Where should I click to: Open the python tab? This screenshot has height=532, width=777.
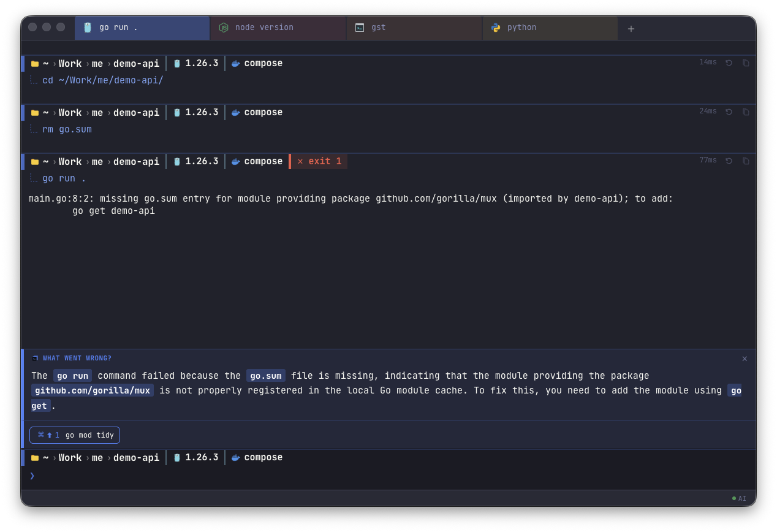pyautogui.click(x=550, y=28)
